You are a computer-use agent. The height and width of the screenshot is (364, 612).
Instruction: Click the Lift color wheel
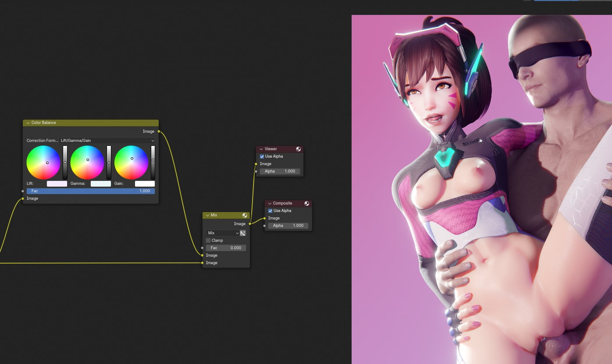coord(43,163)
